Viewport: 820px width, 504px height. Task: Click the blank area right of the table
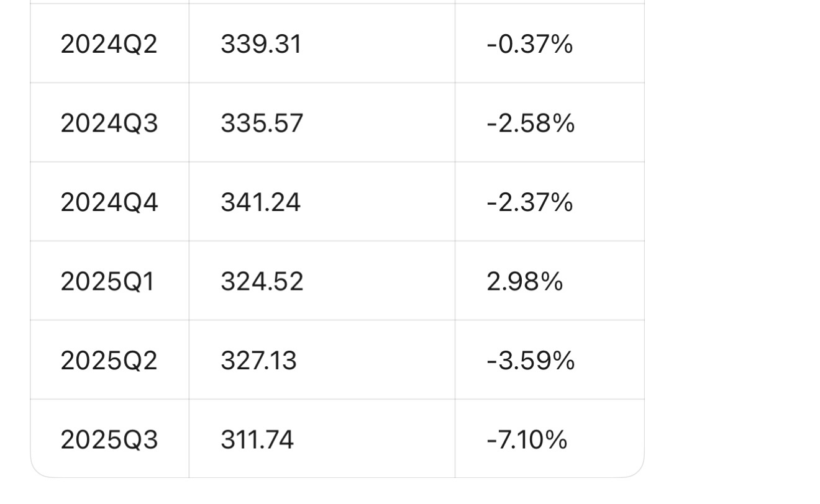tap(733, 248)
